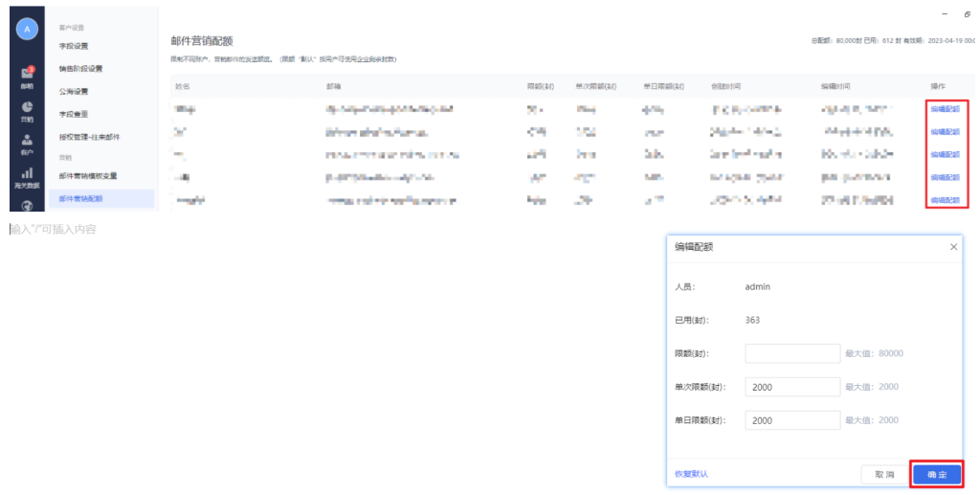Open 销售阶段设置 settings page

(x=80, y=69)
